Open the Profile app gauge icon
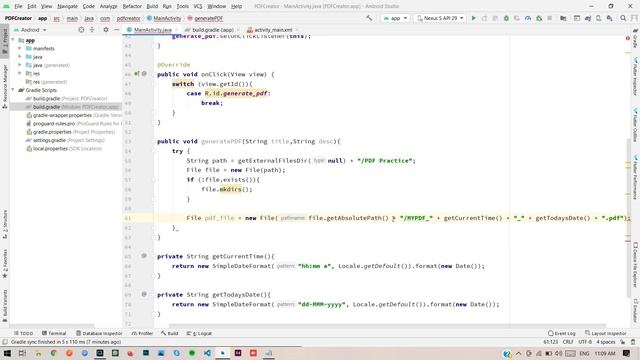Image resolution: width=640 pixels, height=360 pixels. tap(528, 18)
